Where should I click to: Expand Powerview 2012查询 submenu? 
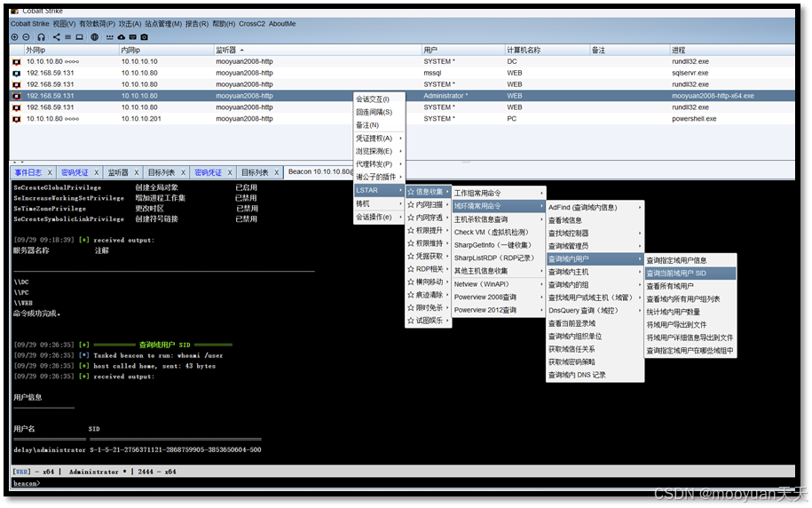[499, 310]
